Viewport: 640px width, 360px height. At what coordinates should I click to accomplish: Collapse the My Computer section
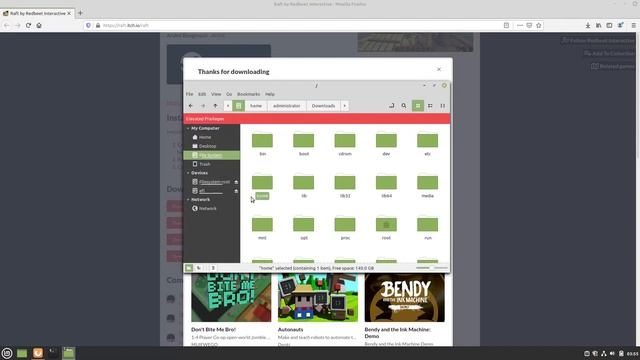[188, 128]
